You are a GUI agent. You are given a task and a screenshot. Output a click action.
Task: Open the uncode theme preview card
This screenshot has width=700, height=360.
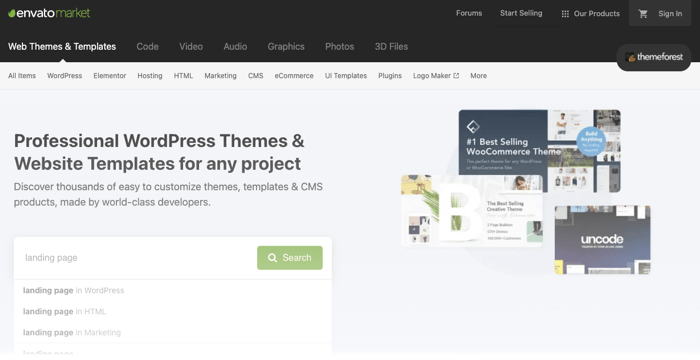pos(602,240)
